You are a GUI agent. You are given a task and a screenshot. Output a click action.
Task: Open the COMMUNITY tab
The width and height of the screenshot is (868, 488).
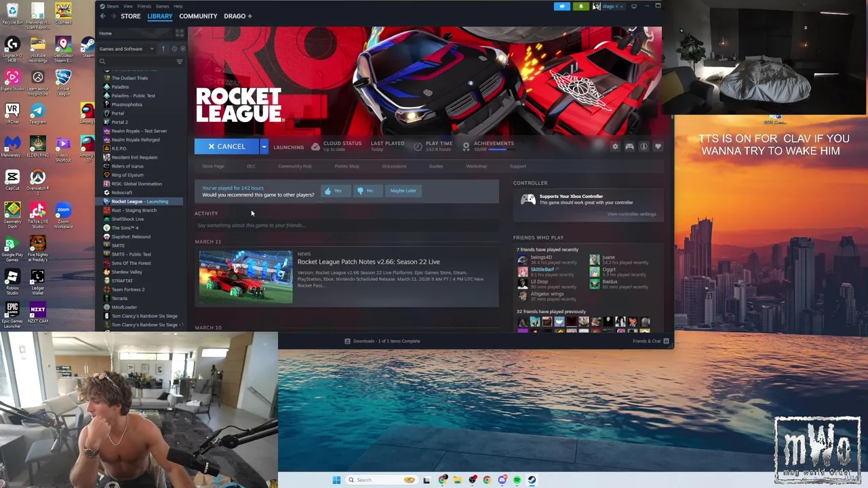pos(198,16)
